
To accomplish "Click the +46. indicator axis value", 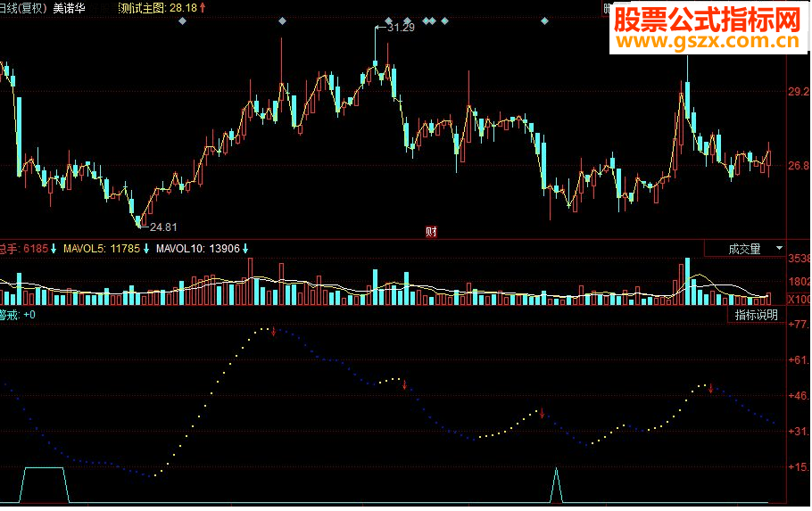I will pos(799,396).
